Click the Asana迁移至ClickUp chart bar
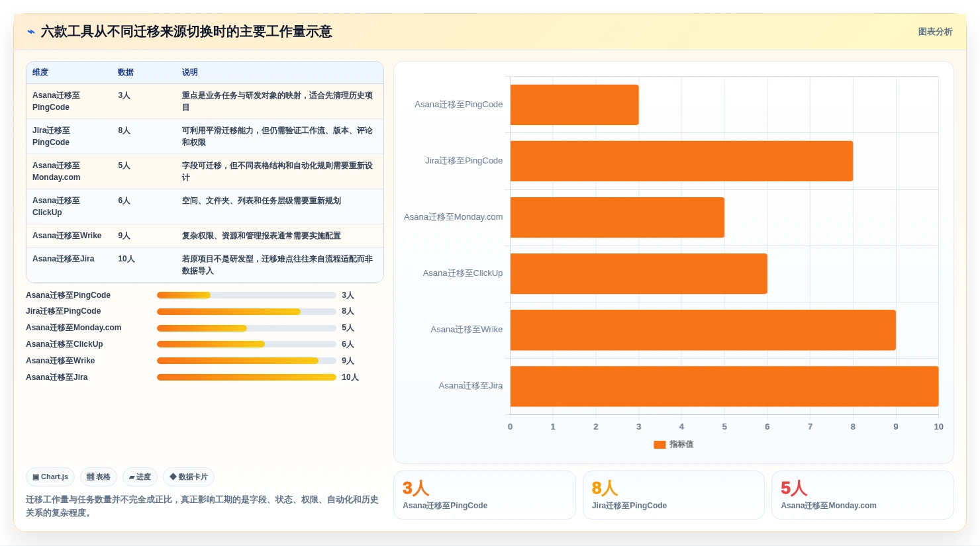 (x=638, y=273)
